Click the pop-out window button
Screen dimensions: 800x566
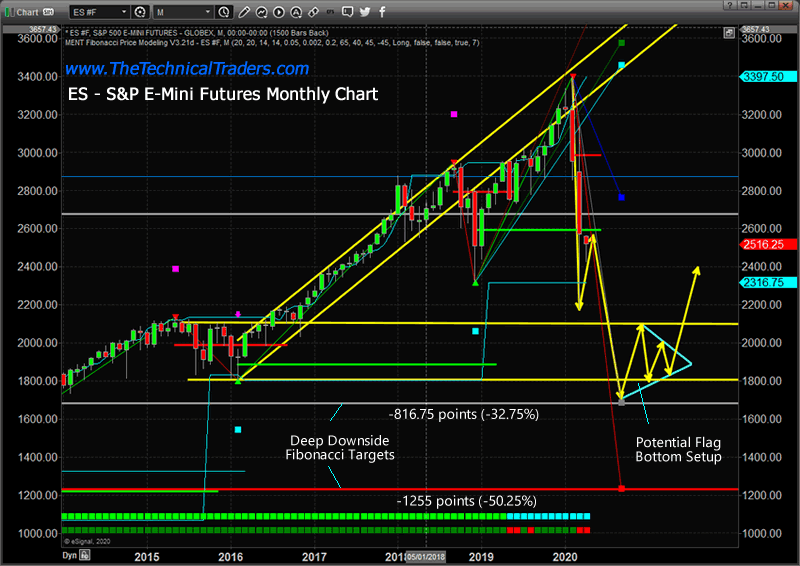point(744,5)
